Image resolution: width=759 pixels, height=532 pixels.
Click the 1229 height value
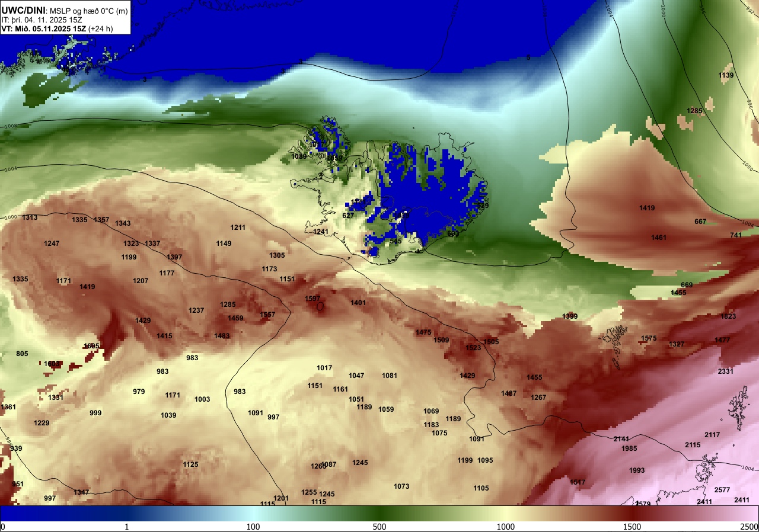(x=42, y=423)
